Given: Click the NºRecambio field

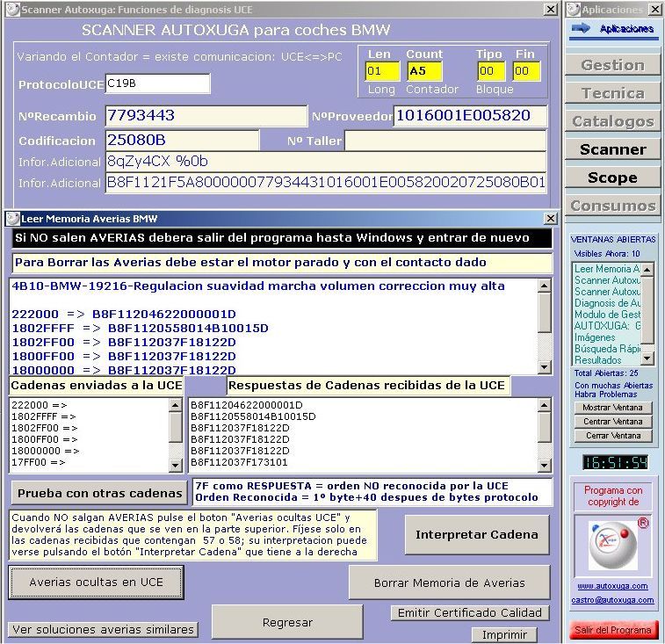Looking at the screenshot, I should 206,116.
